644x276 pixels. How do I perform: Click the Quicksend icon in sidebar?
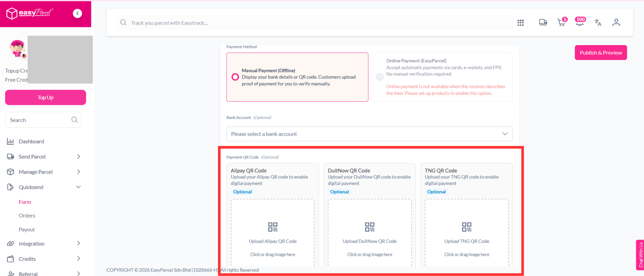pyautogui.click(x=10, y=187)
